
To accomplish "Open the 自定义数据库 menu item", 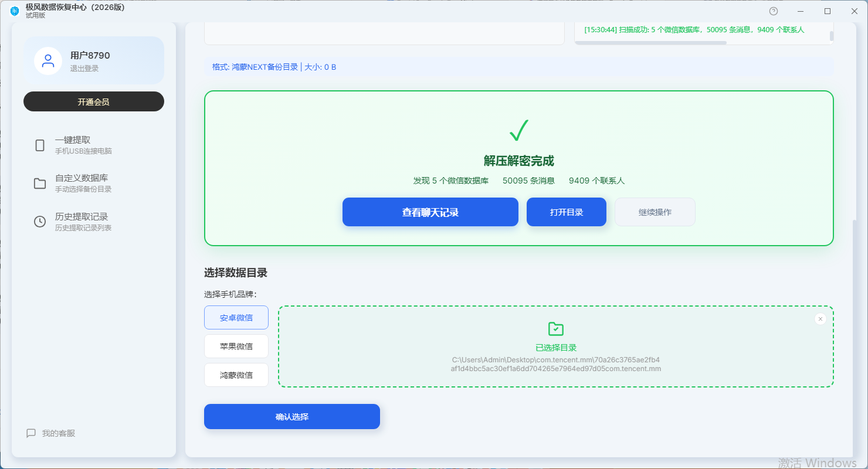I will click(94, 183).
